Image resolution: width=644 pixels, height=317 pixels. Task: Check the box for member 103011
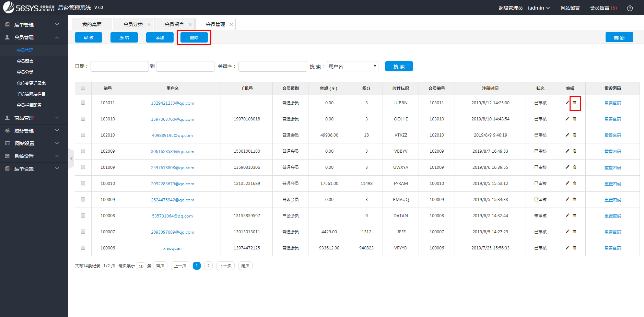(x=83, y=103)
